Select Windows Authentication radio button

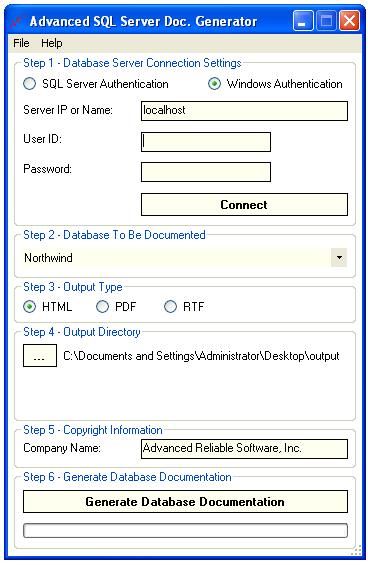(x=214, y=84)
